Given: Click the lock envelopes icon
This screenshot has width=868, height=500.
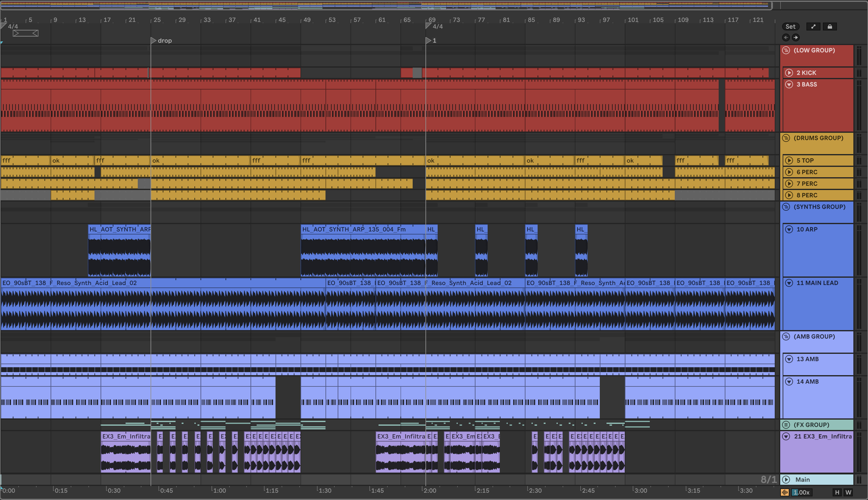Looking at the screenshot, I should [830, 26].
